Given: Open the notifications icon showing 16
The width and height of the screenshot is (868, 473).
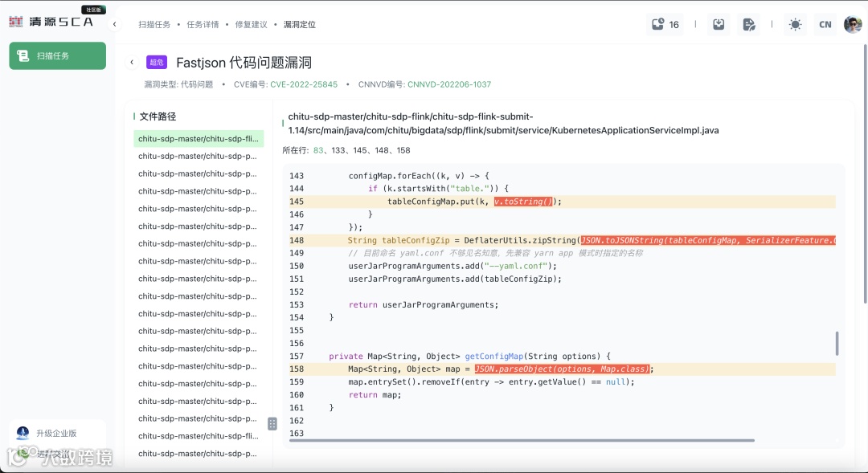Looking at the screenshot, I should (665, 24).
